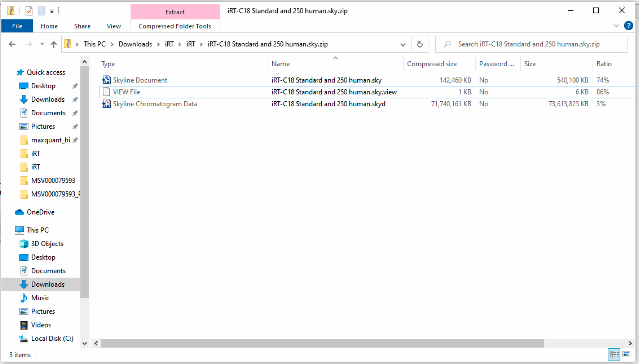Screen dimensions: 639x364
Task: Expand the ribbon chevron
Action: tap(616, 26)
